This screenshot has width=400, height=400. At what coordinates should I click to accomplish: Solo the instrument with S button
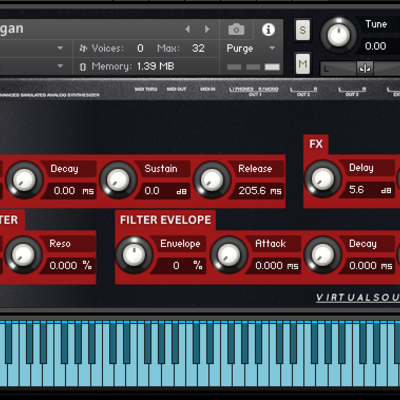[x=303, y=30]
